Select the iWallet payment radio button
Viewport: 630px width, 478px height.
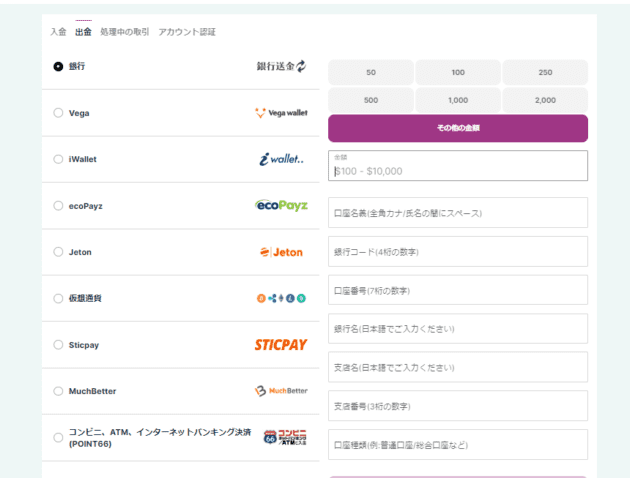[x=58, y=159]
